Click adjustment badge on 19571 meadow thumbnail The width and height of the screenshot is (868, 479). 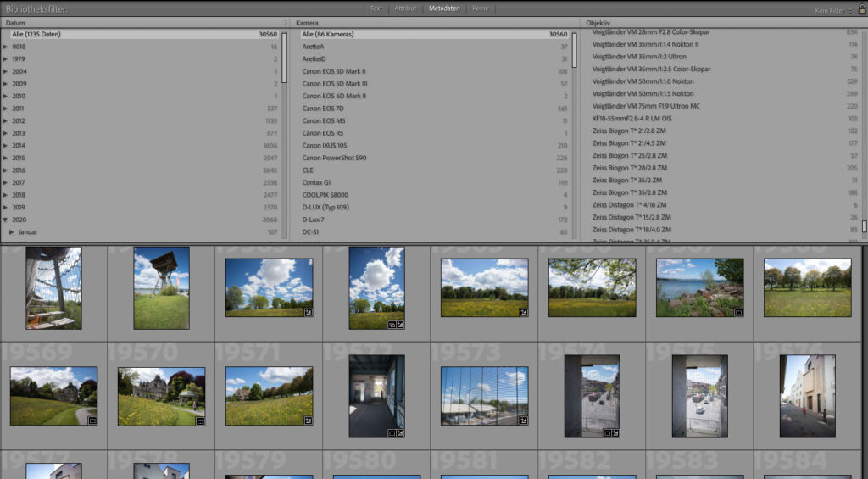click(309, 421)
